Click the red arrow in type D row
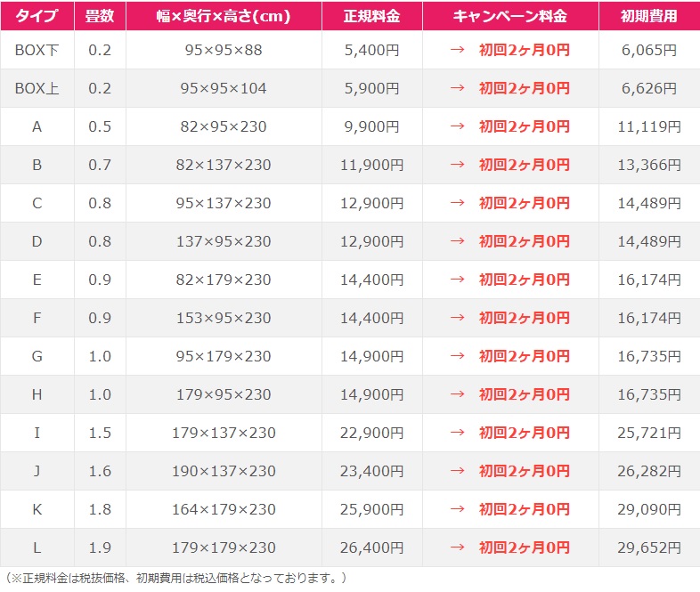This screenshot has width=700, height=592. [x=457, y=241]
